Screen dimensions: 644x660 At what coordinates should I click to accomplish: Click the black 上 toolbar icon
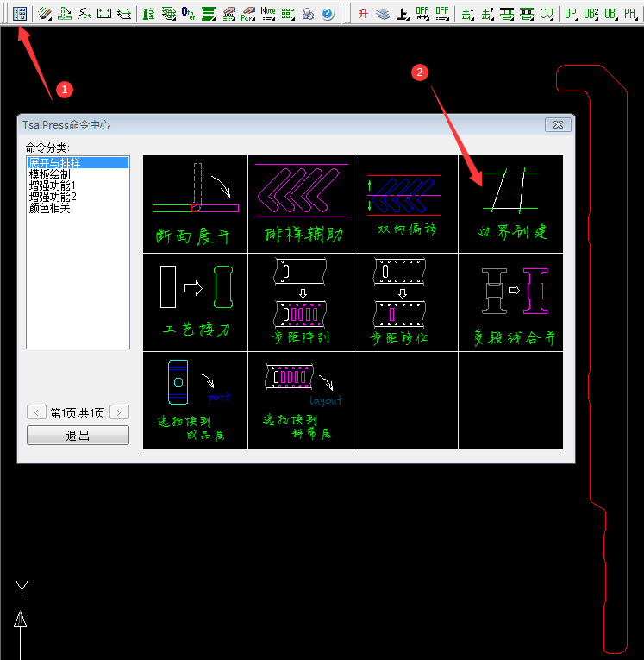pos(403,14)
